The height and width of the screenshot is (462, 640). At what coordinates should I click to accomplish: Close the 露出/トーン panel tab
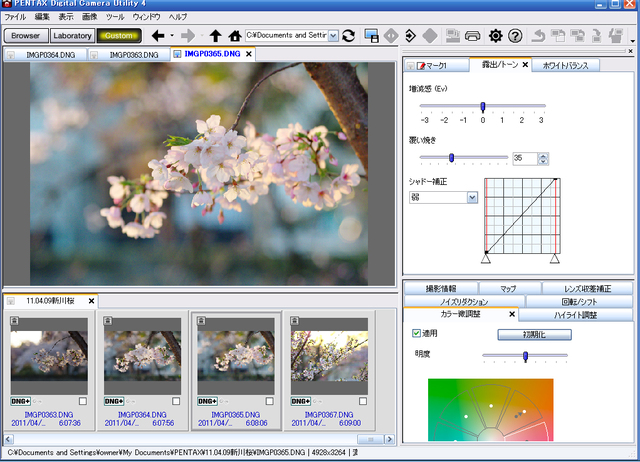pos(525,64)
